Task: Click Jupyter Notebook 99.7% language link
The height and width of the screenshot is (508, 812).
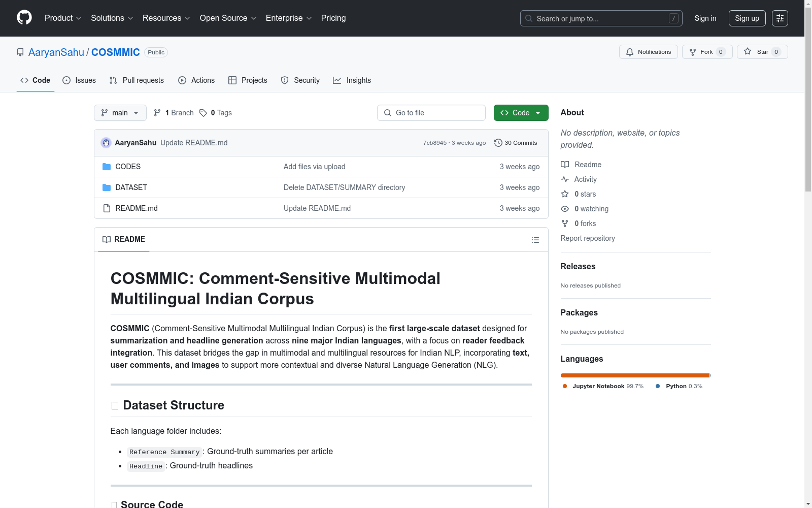Action: [603, 386]
